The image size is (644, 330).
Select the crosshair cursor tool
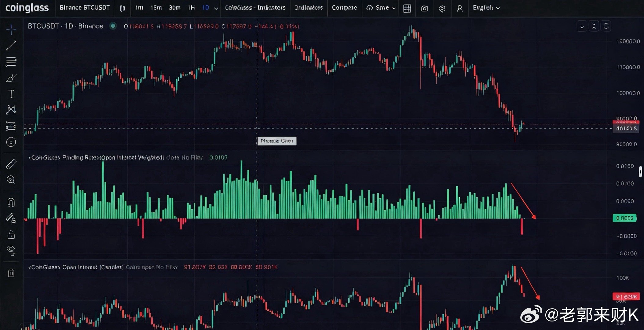click(x=11, y=30)
